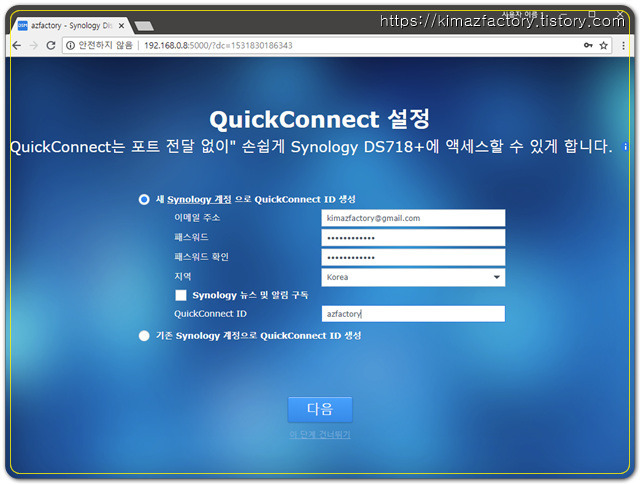
Task: Click the QuickConnect 설정 heading
Action: point(320,119)
